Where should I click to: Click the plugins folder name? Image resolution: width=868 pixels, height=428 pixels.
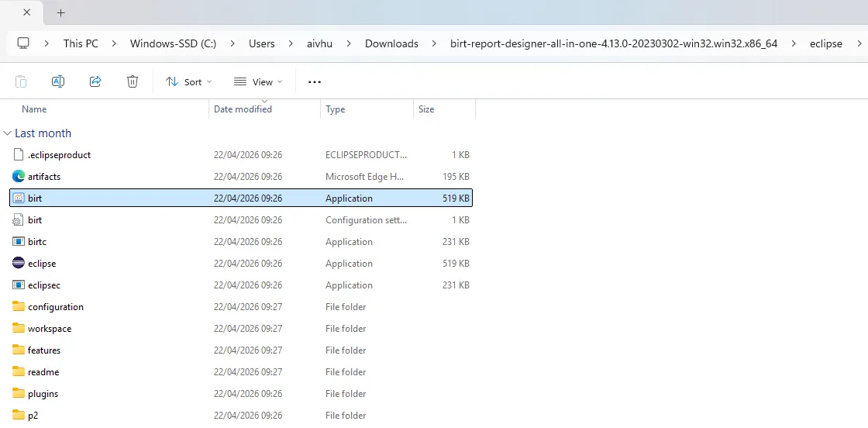coord(43,394)
